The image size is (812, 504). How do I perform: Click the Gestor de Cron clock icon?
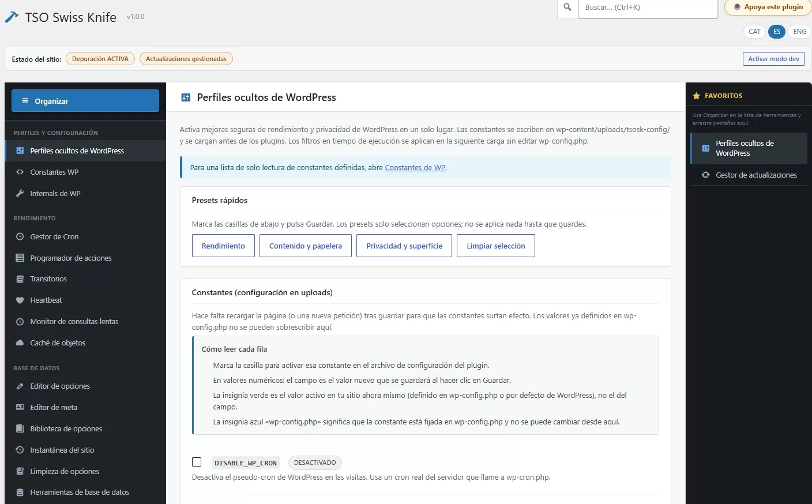(20, 236)
